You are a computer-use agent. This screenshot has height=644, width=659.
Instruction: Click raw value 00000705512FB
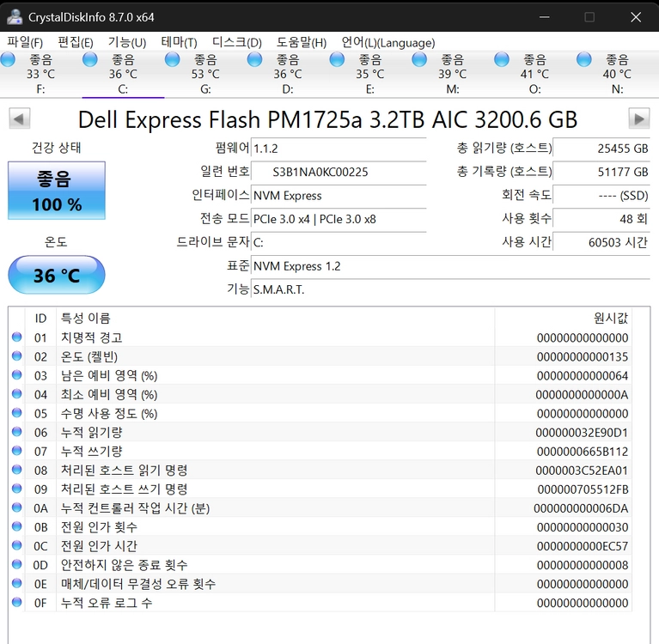pos(583,489)
